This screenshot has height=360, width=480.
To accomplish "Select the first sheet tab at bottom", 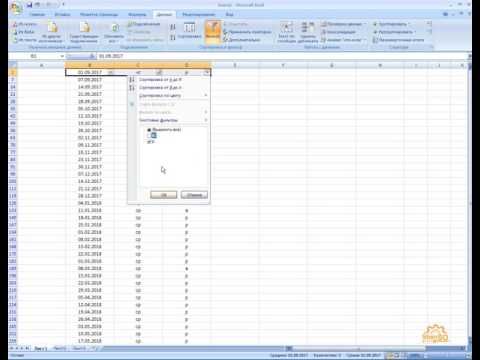I will (x=41, y=348).
